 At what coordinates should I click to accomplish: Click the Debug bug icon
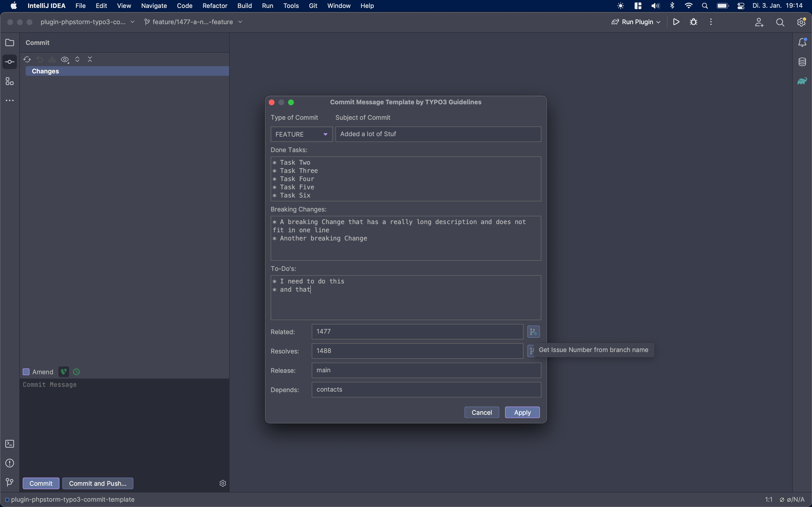(694, 22)
